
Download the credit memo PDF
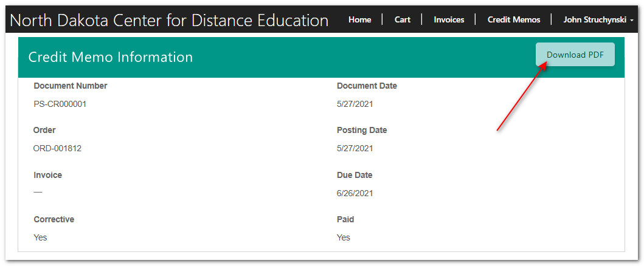pyautogui.click(x=575, y=55)
